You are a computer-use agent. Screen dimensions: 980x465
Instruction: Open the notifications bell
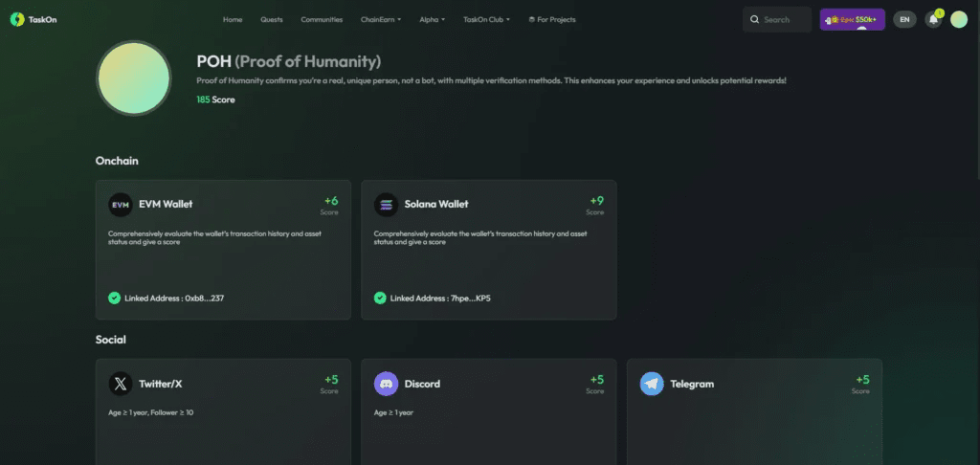[933, 19]
